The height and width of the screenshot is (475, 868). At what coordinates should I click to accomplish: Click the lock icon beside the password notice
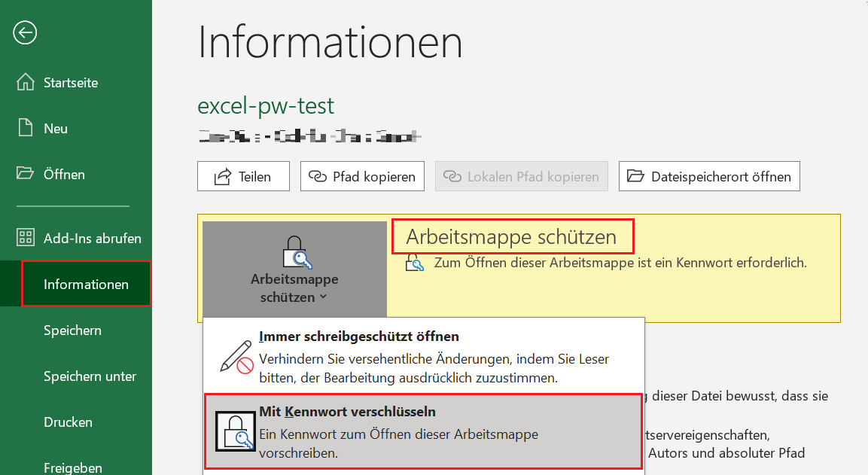(415, 263)
